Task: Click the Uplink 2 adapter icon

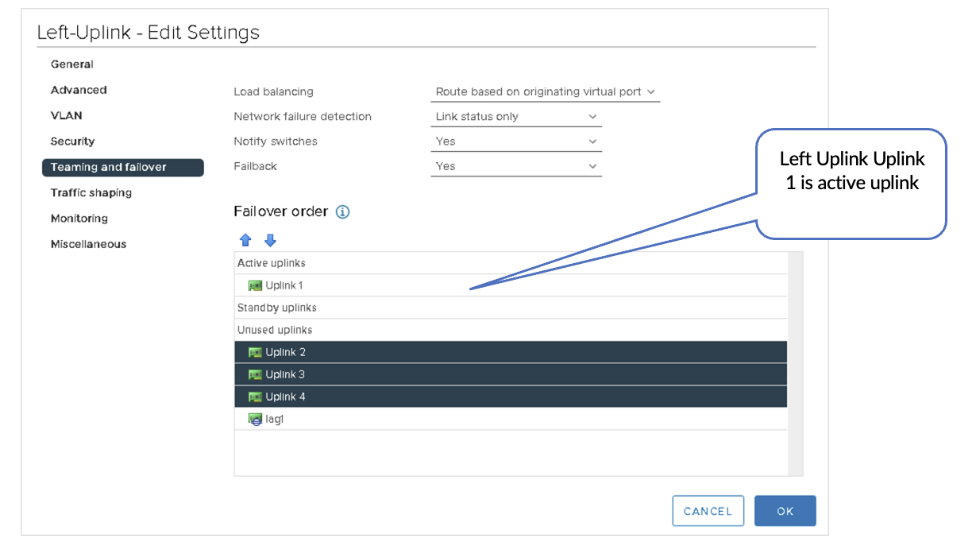Action: (255, 352)
